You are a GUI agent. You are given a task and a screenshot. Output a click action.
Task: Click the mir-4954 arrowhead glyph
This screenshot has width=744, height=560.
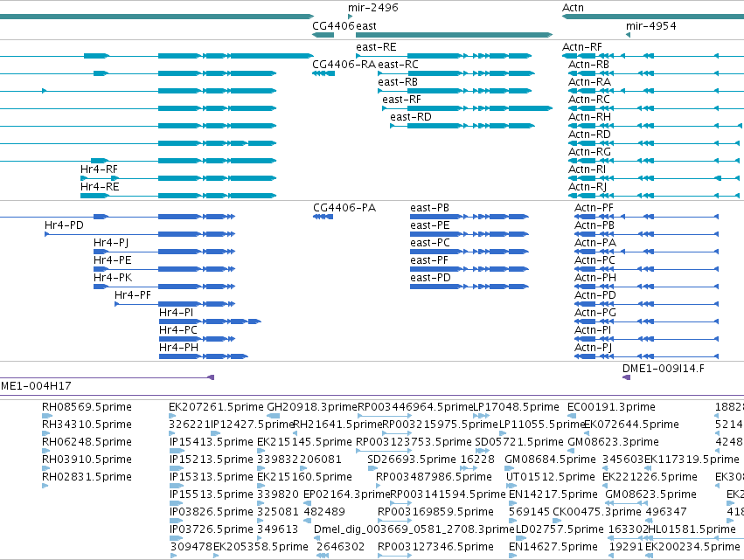click(x=629, y=35)
